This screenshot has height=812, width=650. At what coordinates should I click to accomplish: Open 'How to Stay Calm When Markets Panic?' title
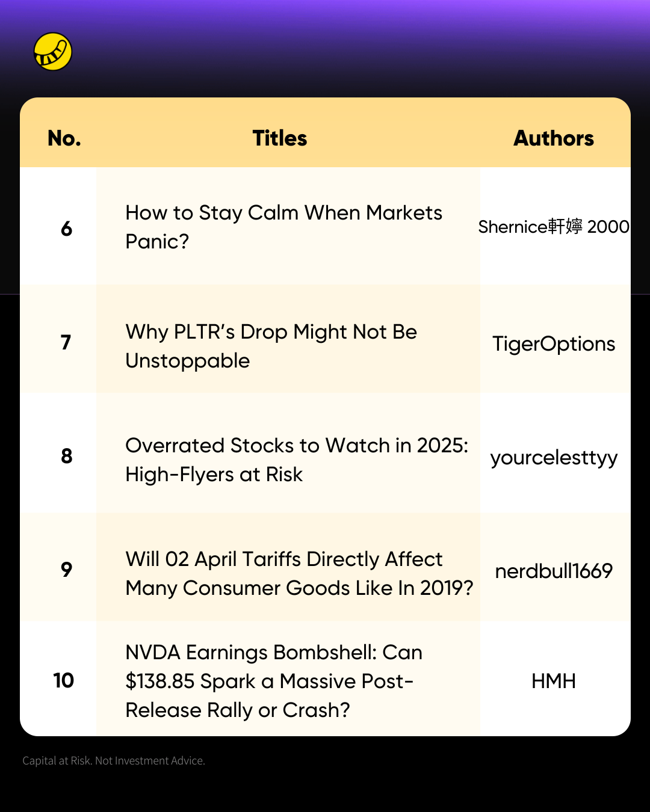pyautogui.click(x=284, y=227)
